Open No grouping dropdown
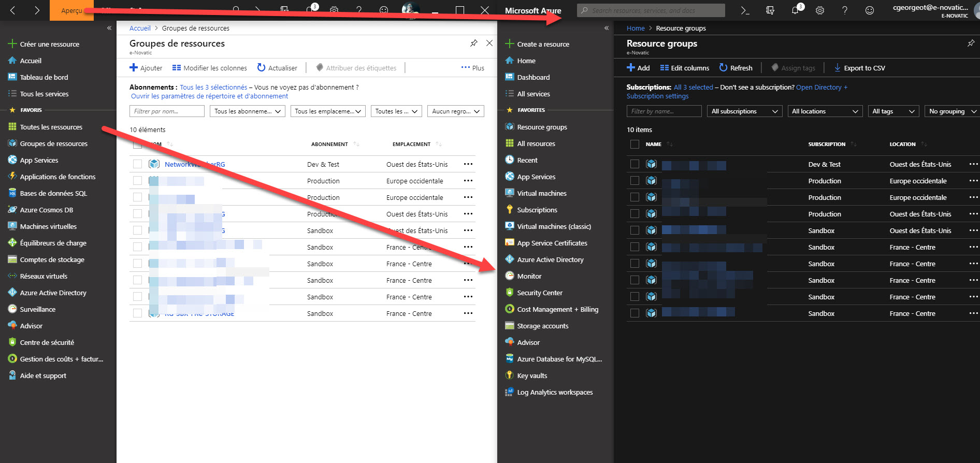 (x=952, y=111)
